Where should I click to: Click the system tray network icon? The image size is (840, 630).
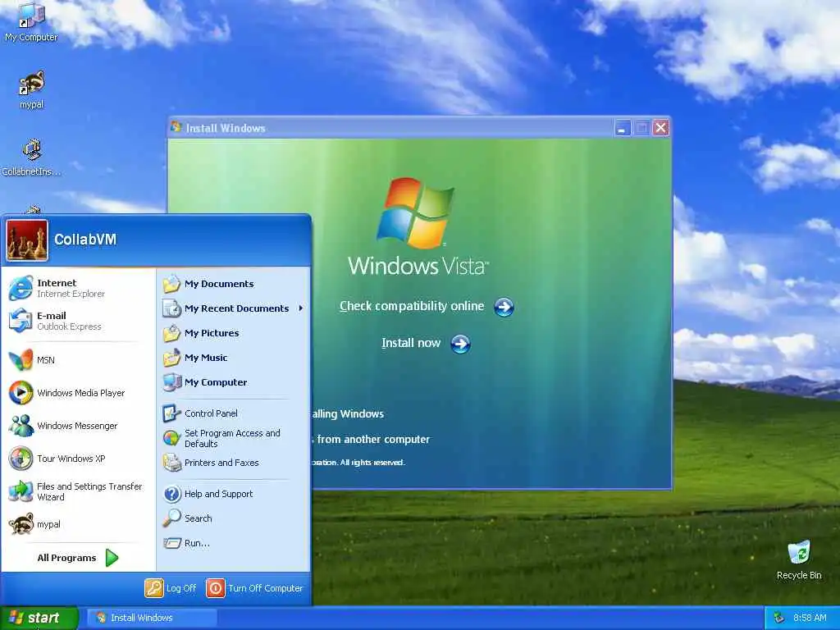coord(779,618)
